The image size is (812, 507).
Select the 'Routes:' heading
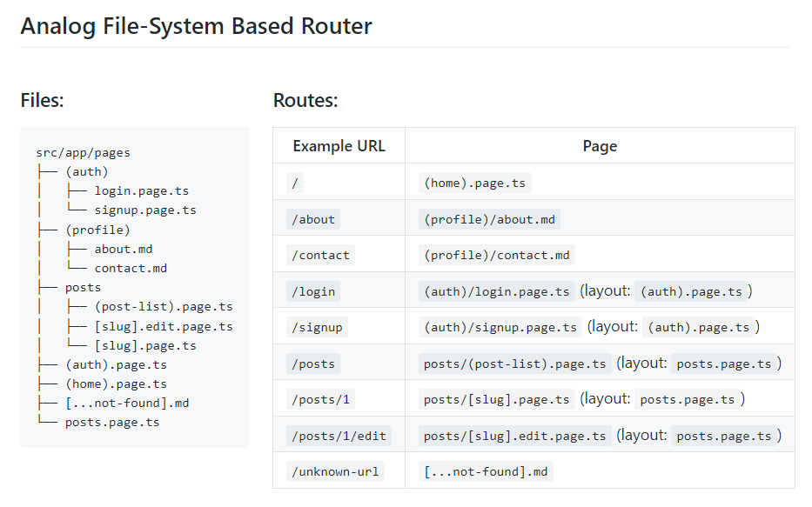tap(305, 100)
